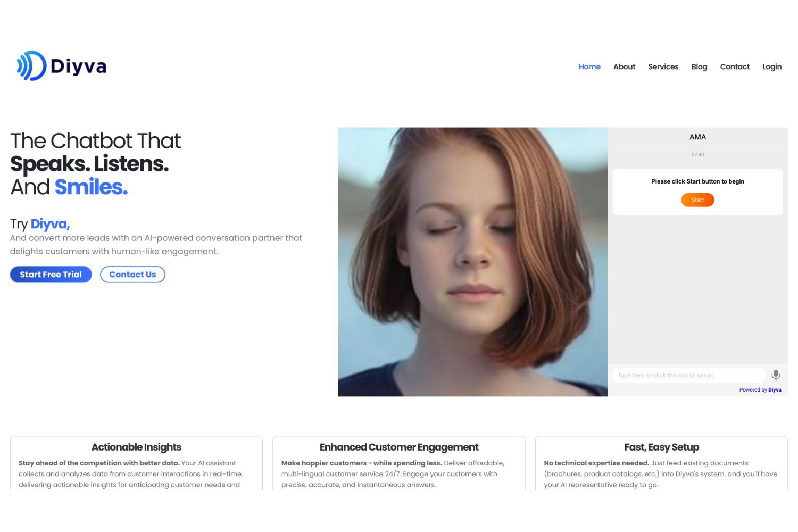
Task: Go to the About page
Action: click(624, 66)
